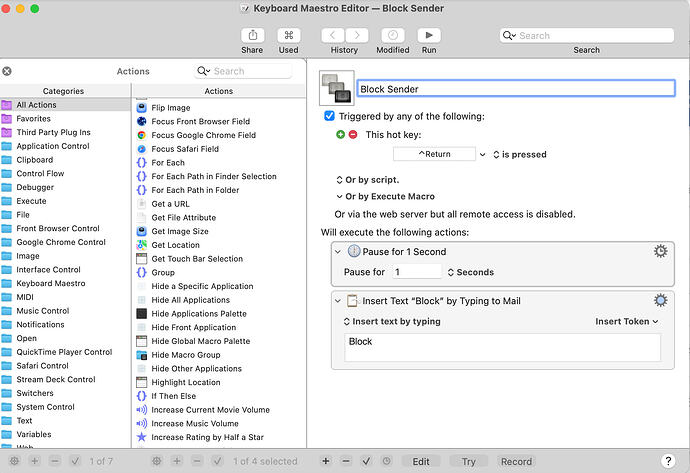This screenshot has height=473, width=690.
Task: Open macro groups gear menu at bottom left
Action: click(x=15, y=461)
